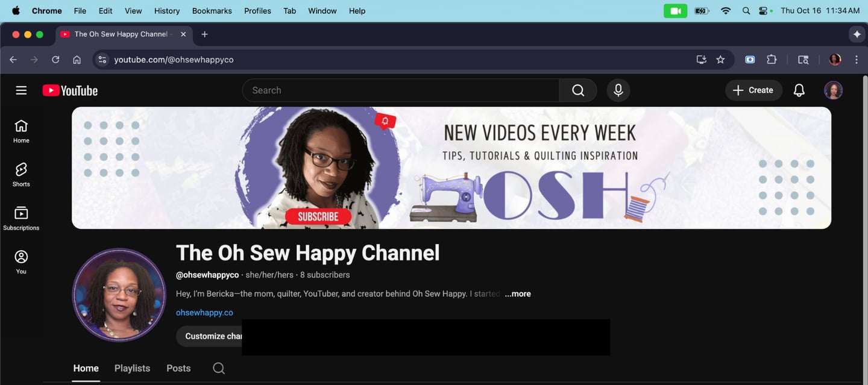
Task: Open the YouTube account avatar menu
Action: 833,90
